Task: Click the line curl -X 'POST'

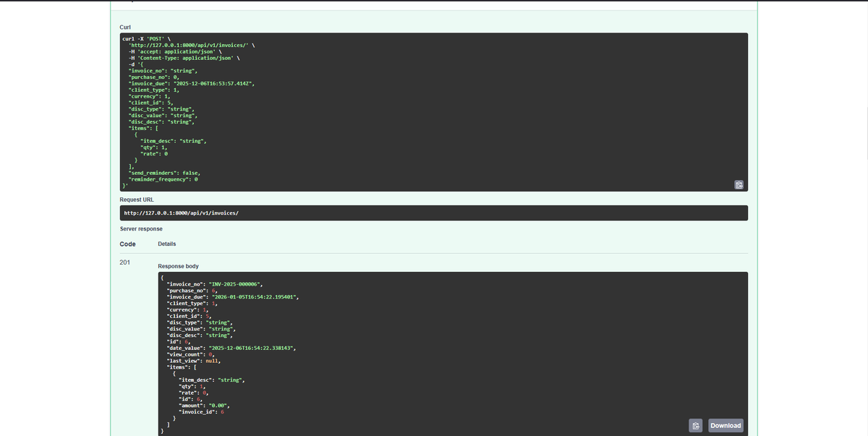Action: [x=147, y=38]
